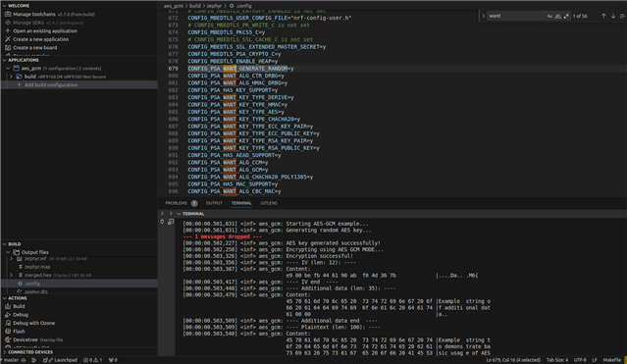Click Create a new application link

[41, 39]
